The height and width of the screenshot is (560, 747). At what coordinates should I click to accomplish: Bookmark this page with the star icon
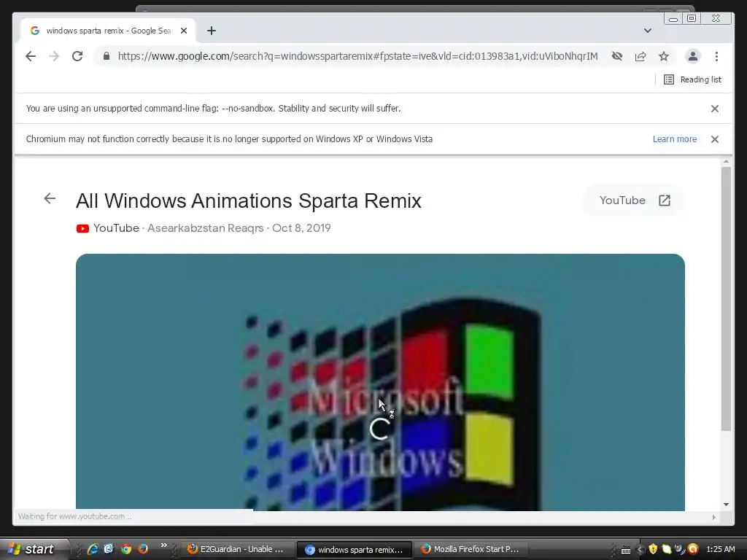click(x=664, y=56)
